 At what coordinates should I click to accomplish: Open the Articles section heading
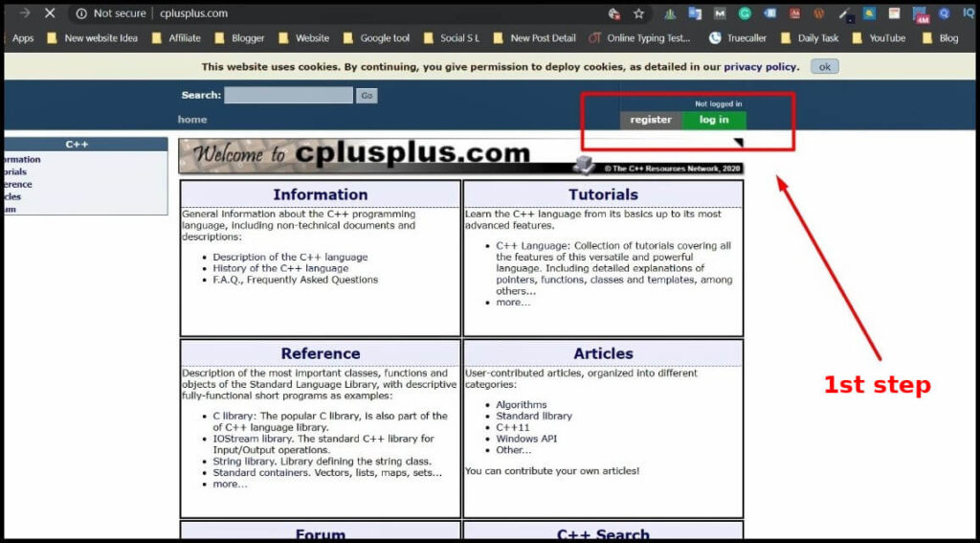coord(603,353)
